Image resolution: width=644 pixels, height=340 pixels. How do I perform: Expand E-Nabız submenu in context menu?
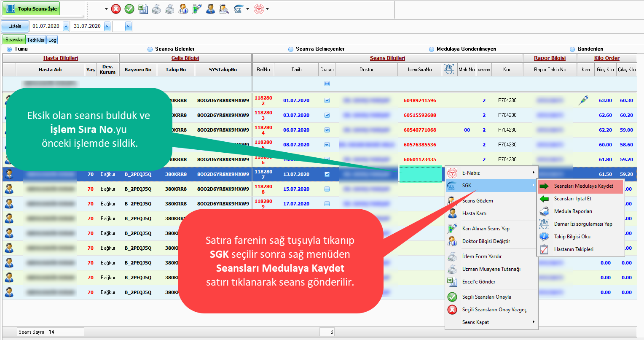491,173
